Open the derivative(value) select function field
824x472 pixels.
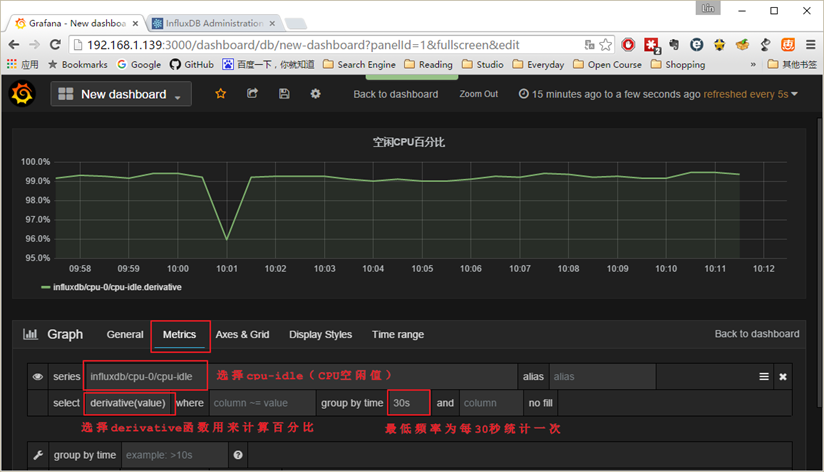tap(131, 403)
